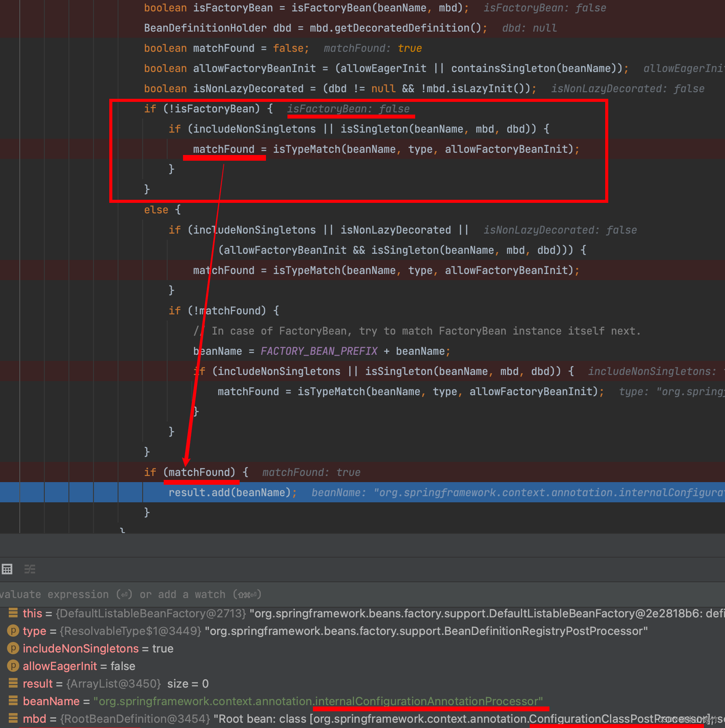This screenshot has width=725, height=728.
Task: Click 'boolean isNonLazyDecorated' declaration line
Action: (340, 88)
